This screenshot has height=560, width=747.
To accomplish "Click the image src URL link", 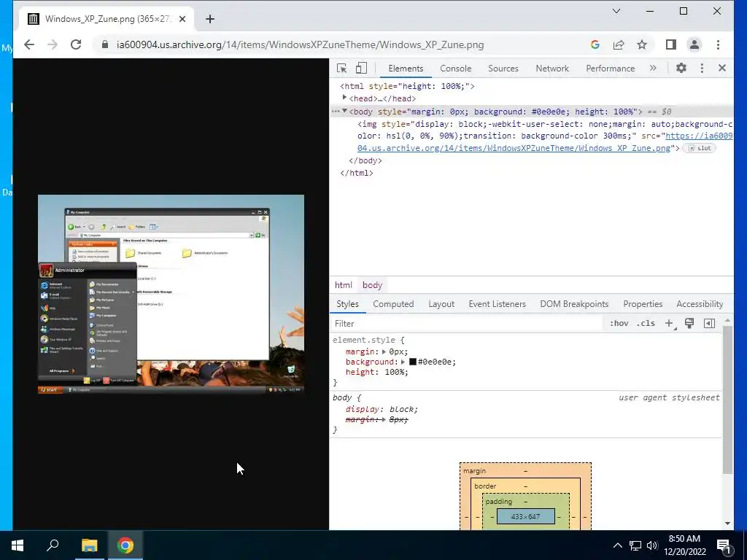I will (x=514, y=148).
